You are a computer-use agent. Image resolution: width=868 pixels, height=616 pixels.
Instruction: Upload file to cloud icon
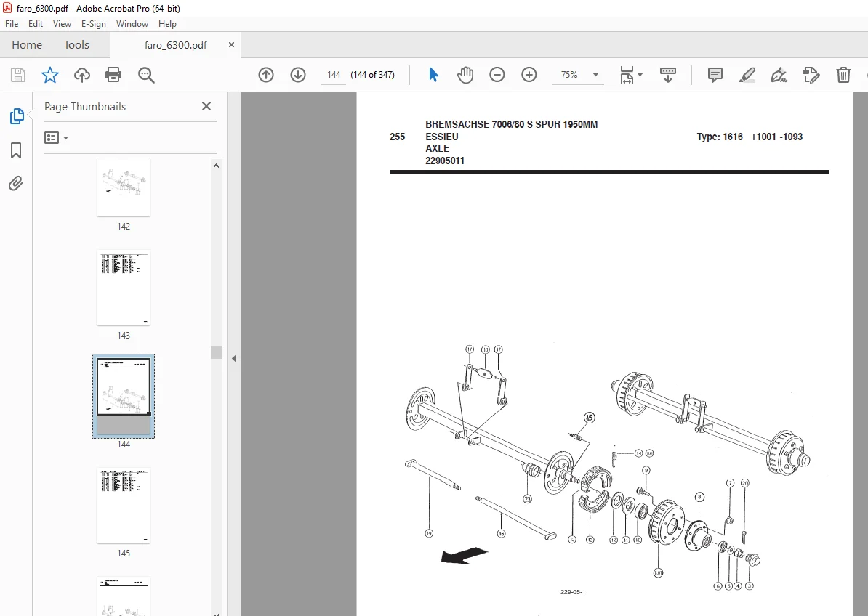[x=82, y=75]
